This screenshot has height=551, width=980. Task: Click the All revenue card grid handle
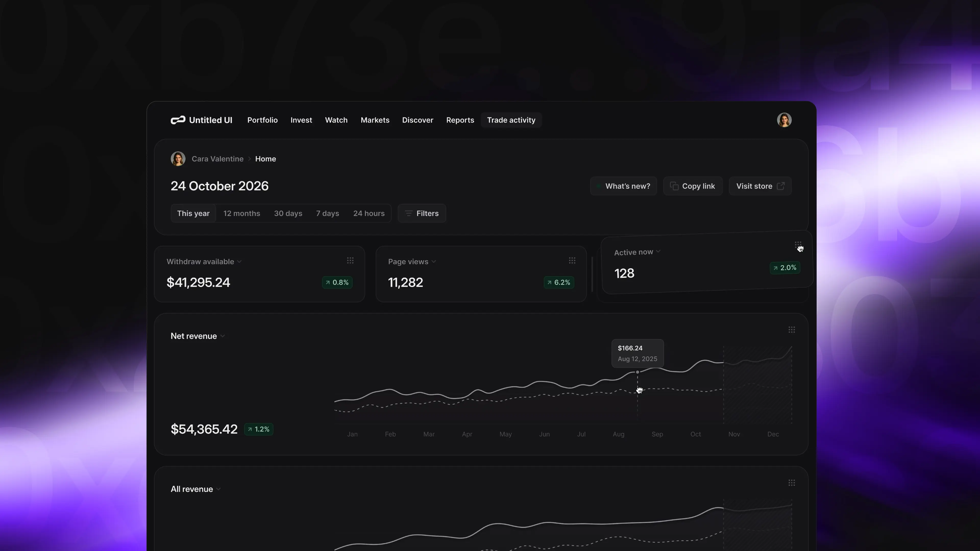[x=792, y=483]
